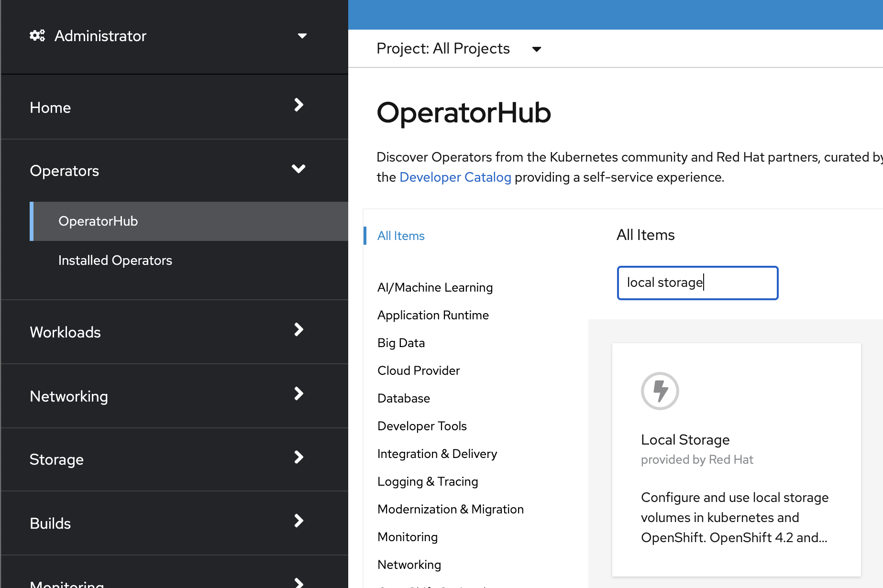Screen dimensions: 883x588
Task: Expand the Workloads navigation section
Action: tap(174, 332)
